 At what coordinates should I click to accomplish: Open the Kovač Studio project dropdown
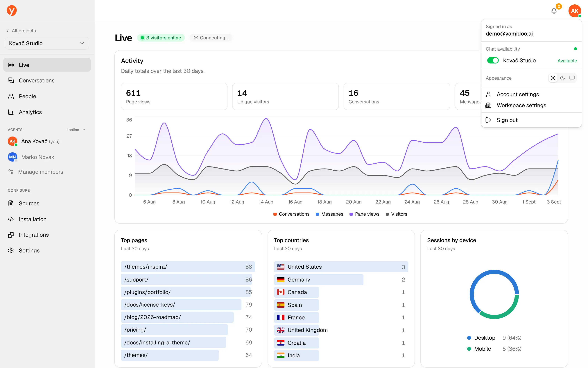coord(47,43)
